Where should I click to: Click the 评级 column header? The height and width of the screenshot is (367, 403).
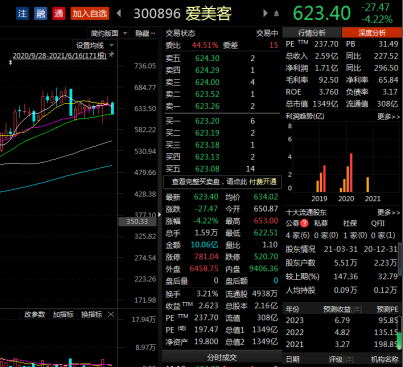[x=341, y=359]
